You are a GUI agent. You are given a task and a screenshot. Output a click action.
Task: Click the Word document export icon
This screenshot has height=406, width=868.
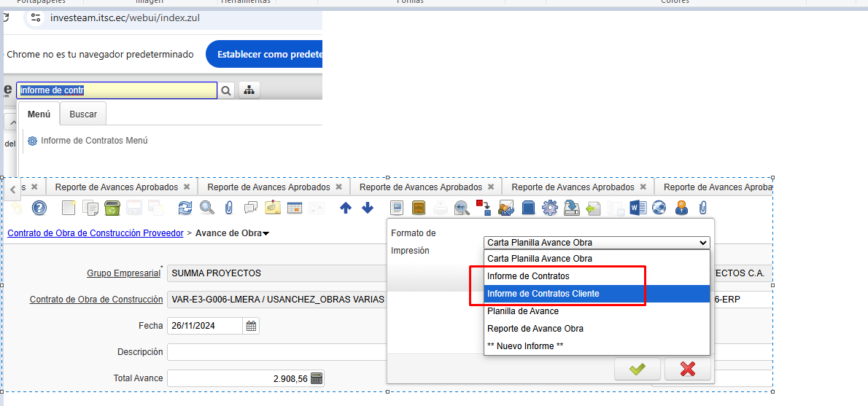tap(637, 208)
